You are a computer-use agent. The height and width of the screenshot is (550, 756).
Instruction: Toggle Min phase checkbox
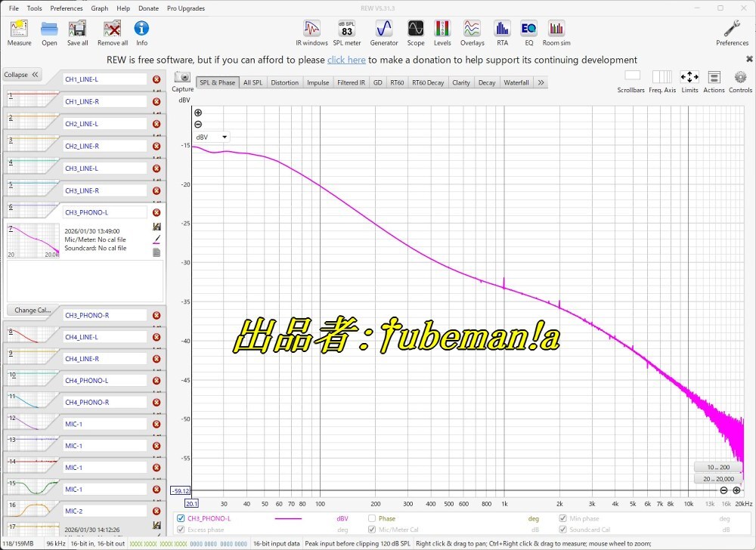tap(562, 518)
